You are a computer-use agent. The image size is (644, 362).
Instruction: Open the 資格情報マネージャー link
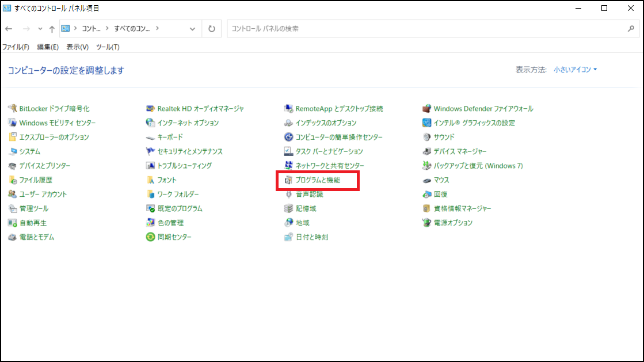click(463, 209)
